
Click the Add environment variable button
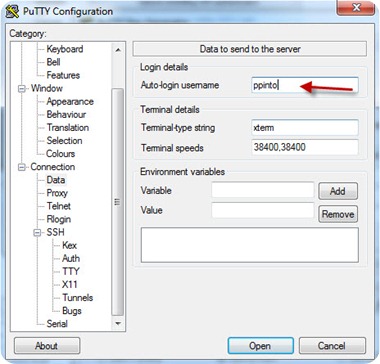click(x=338, y=191)
